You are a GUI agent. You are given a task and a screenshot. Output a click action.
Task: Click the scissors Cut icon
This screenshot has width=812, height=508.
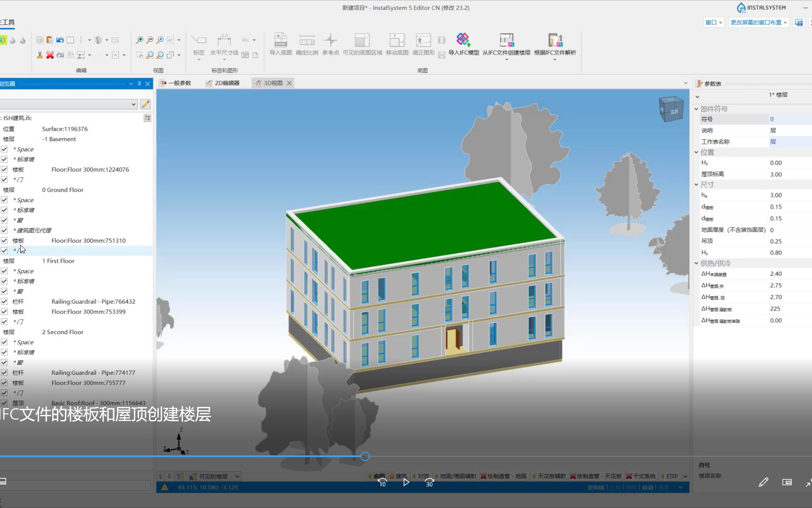[x=39, y=55]
